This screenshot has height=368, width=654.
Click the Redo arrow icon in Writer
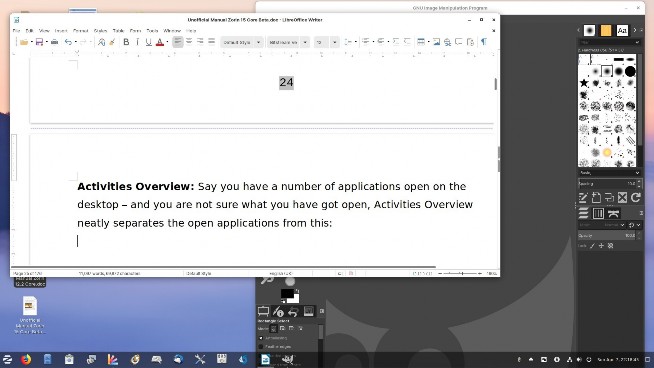pyautogui.click(x=83, y=42)
